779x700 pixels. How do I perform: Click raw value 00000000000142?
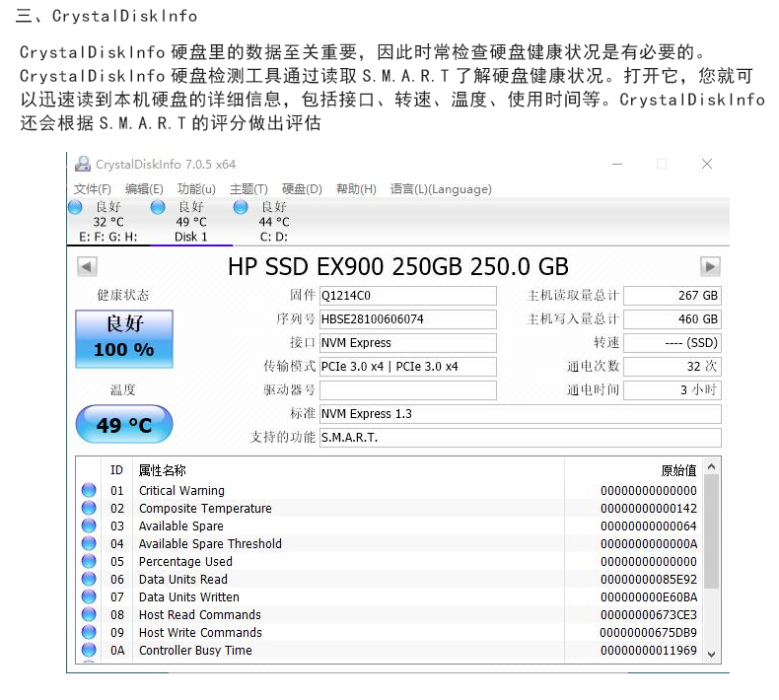click(x=648, y=508)
